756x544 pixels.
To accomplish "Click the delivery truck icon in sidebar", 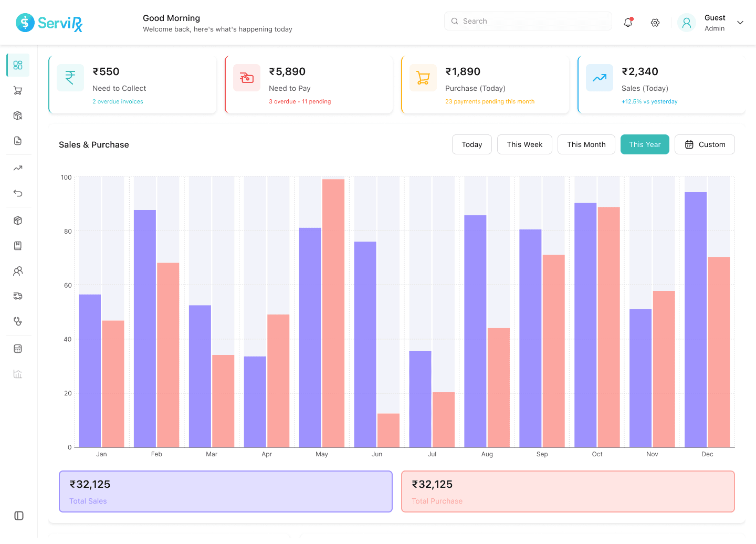I will 18,296.
